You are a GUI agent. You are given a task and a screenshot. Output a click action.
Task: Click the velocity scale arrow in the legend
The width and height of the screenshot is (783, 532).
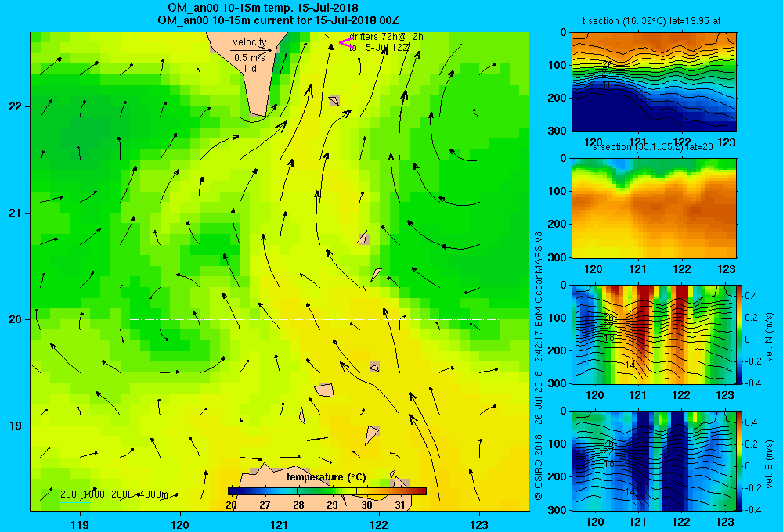251,50
